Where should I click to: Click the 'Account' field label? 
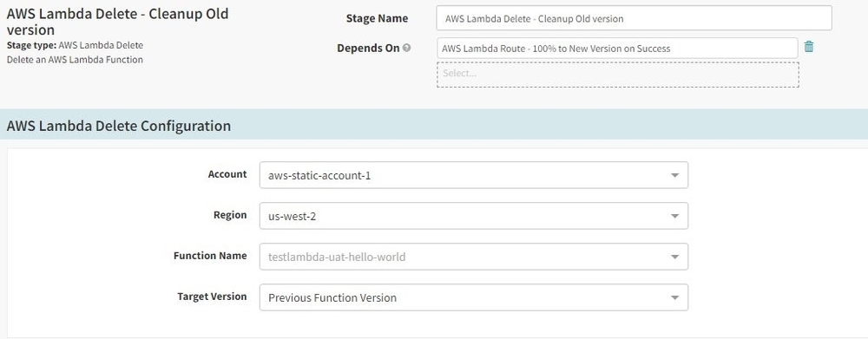click(227, 174)
